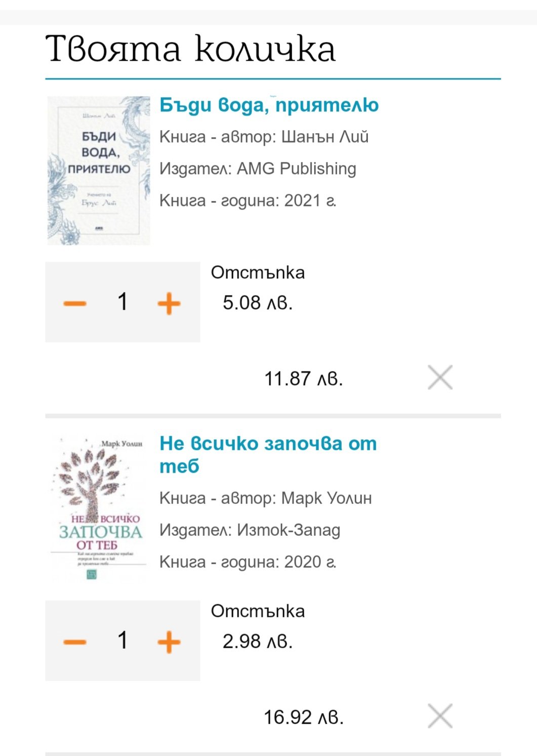This screenshot has width=537, height=756.
Task: Remove Не всичко започва от теб from cart
Action: (440, 716)
